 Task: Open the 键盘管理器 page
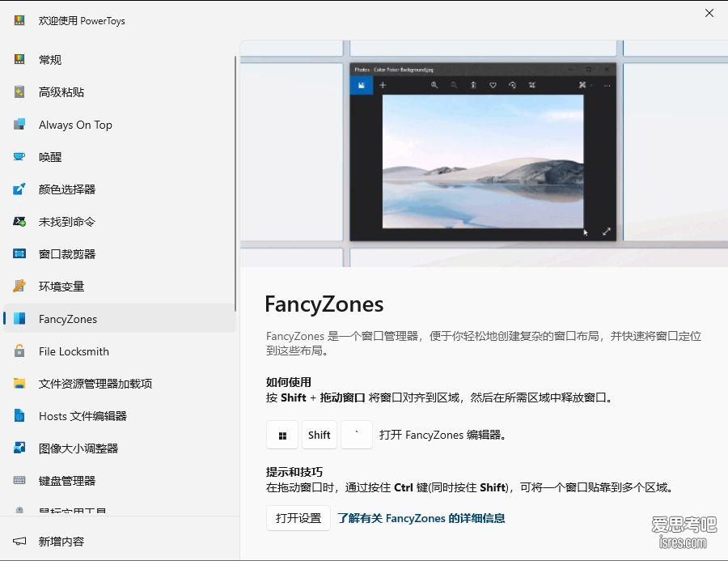coord(120,480)
